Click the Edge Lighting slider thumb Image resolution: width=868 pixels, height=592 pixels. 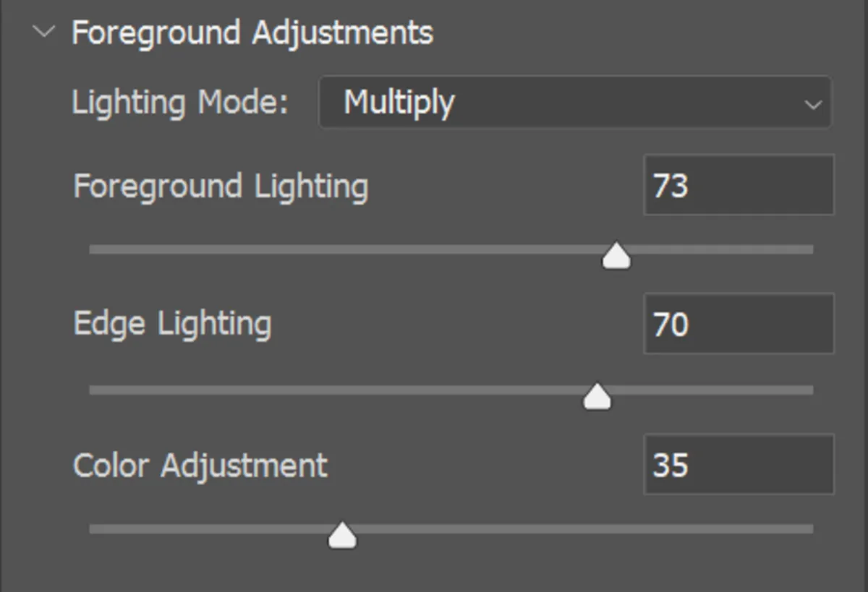tap(596, 395)
